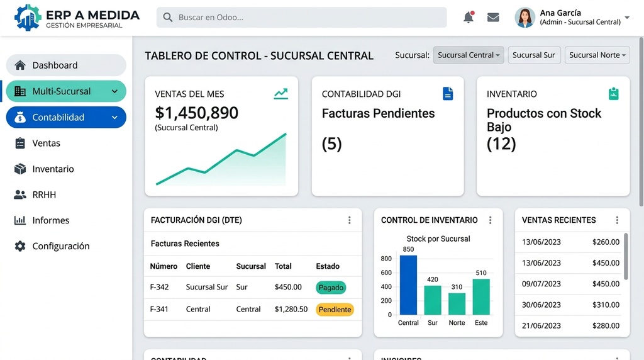
Task: Click Productos con Stock Bajo heading
Action: point(544,120)
